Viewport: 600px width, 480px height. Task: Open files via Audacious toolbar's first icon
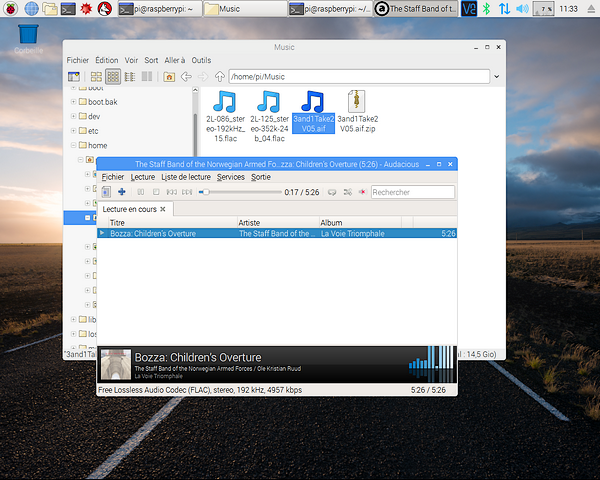click(x=106, y=192)
